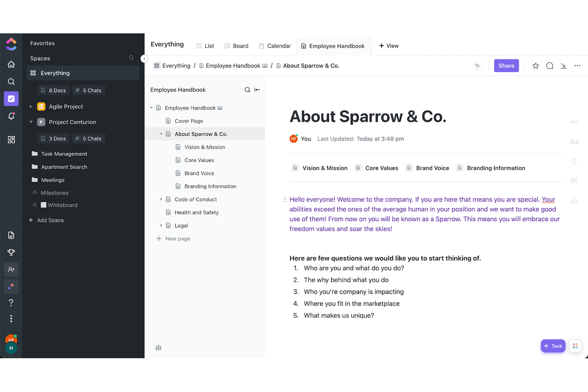This screenshot has height=392, width=588.
Task: Open the AI sparkle icon in left rail
Action: 11,286
